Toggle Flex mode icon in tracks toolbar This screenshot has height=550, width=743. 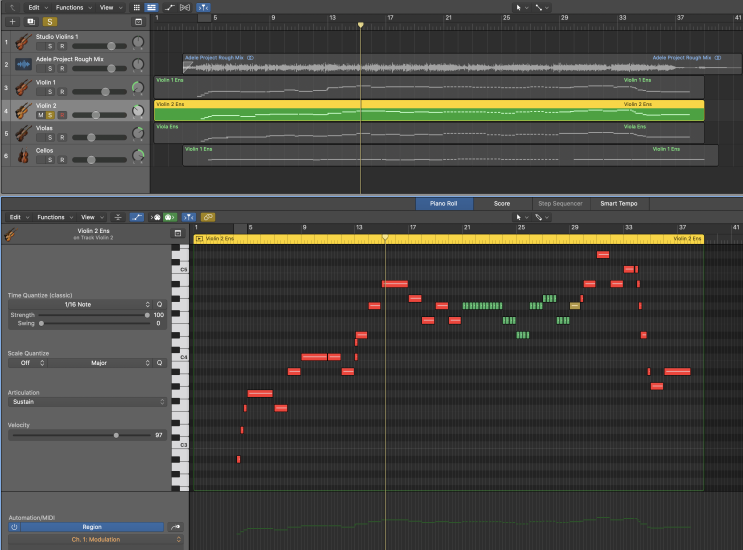pos(185,8)
